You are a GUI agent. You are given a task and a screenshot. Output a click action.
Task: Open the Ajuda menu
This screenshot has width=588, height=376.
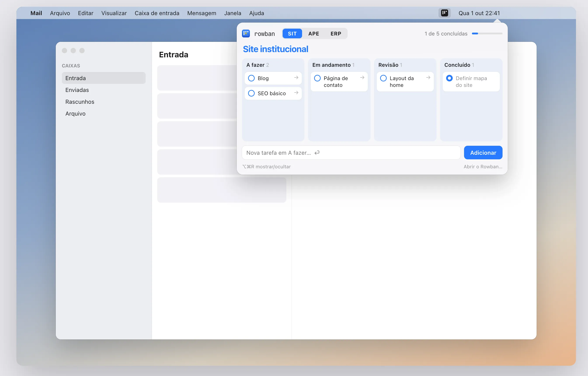(x=257, y=13)
